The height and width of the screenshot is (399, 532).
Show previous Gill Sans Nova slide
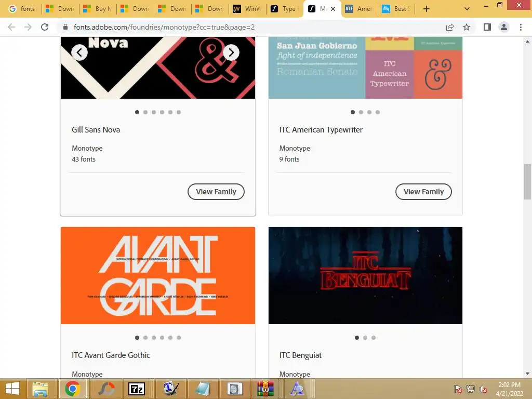[79, 52]
